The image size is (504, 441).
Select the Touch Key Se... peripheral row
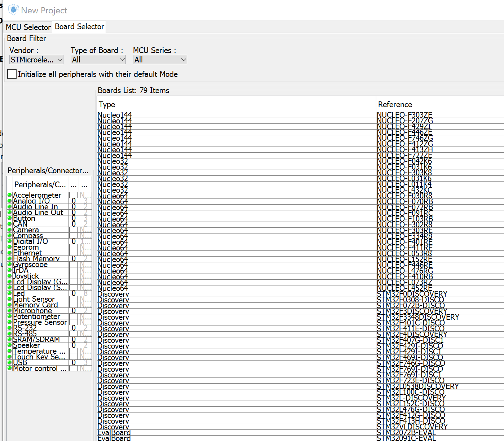(49, 357)
